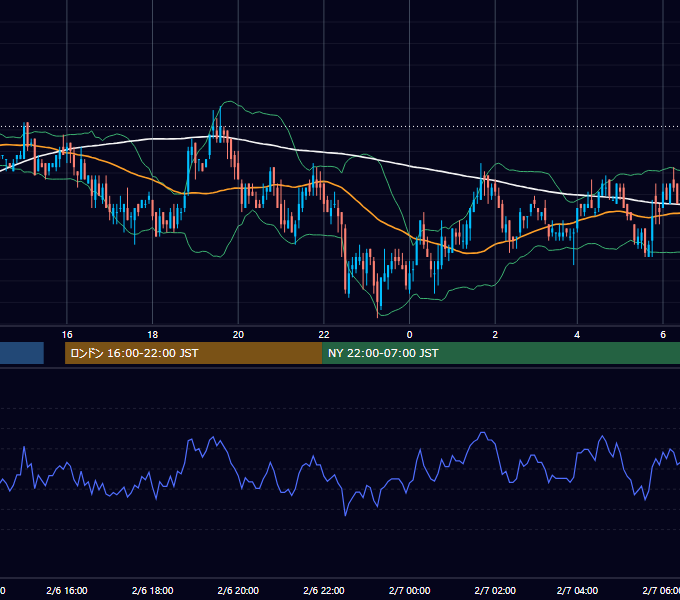The width and height of the screenshot is (680, 600).
Task: Click hour label 22 on price chart axis
Action: click(324, 335)
